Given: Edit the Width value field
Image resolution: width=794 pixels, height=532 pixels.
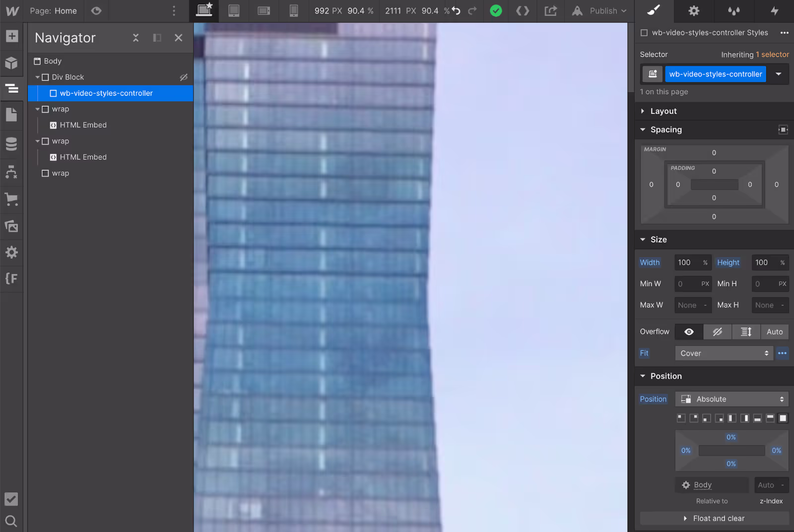Looking at the screenshot, I should point(693,263).
